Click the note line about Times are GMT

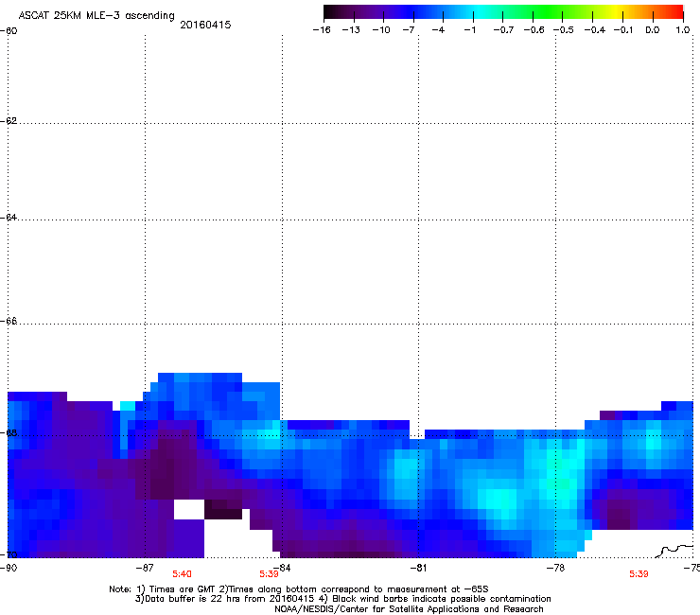[299, 589]
